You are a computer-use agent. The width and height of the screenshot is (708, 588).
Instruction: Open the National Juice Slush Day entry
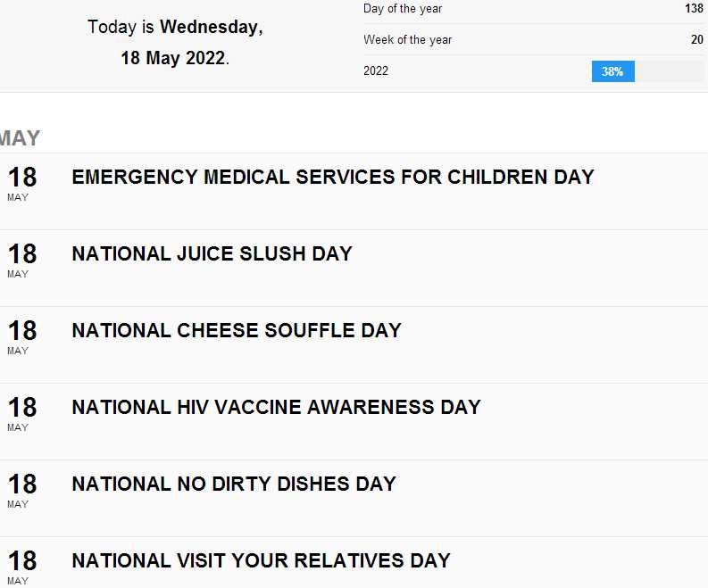coord(212,253)
